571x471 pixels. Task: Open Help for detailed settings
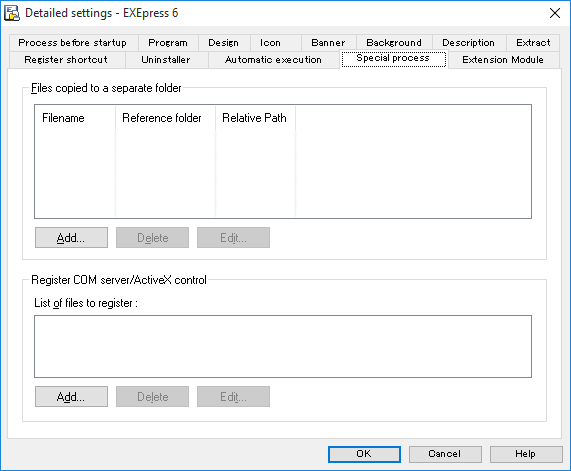526,454
